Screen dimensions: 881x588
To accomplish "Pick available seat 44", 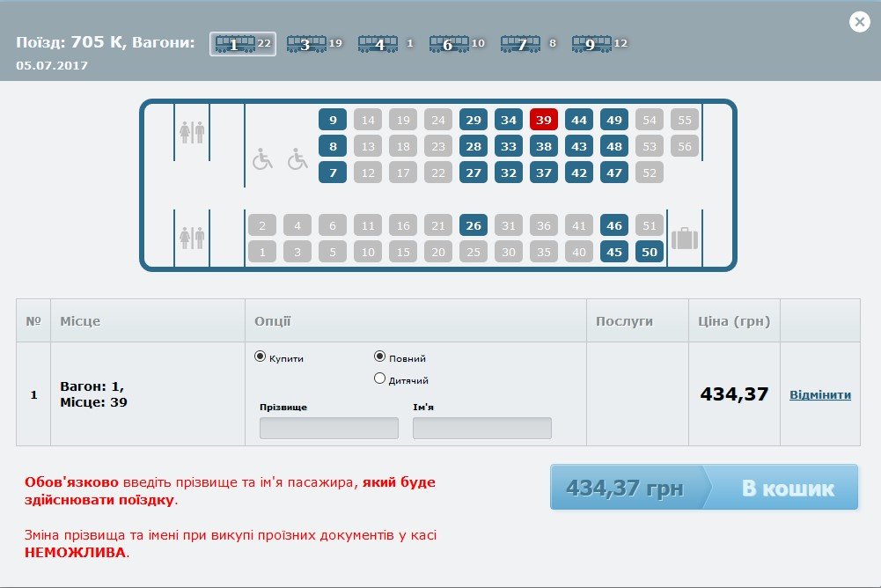I will [x=579, y=121].
